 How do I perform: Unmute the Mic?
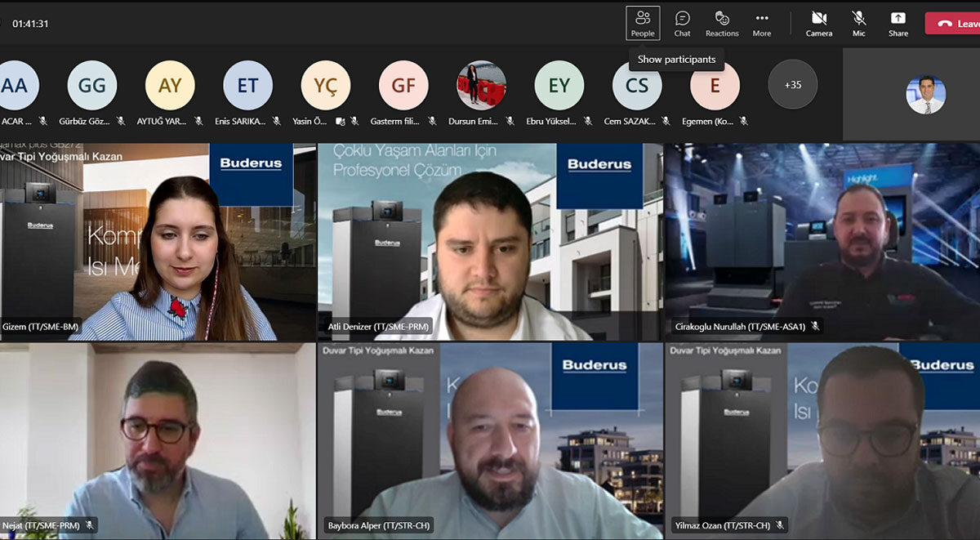pos(859,23)
